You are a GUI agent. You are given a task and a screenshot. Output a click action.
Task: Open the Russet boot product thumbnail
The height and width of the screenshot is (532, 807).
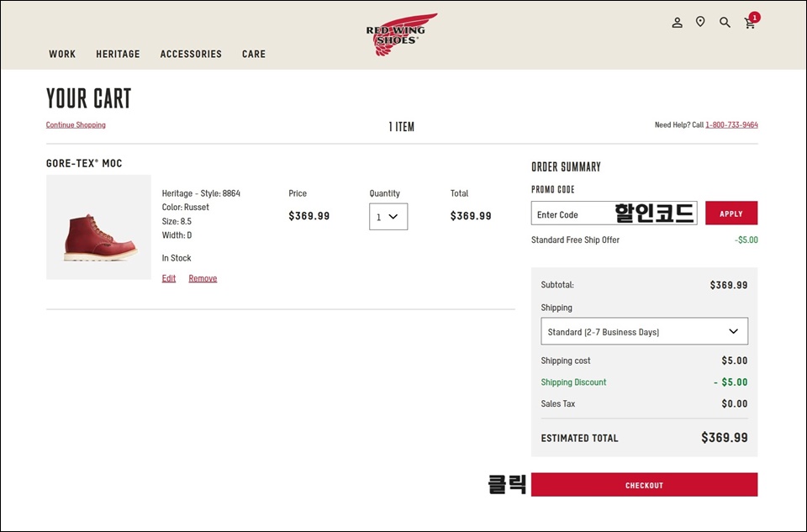point(99,227)
